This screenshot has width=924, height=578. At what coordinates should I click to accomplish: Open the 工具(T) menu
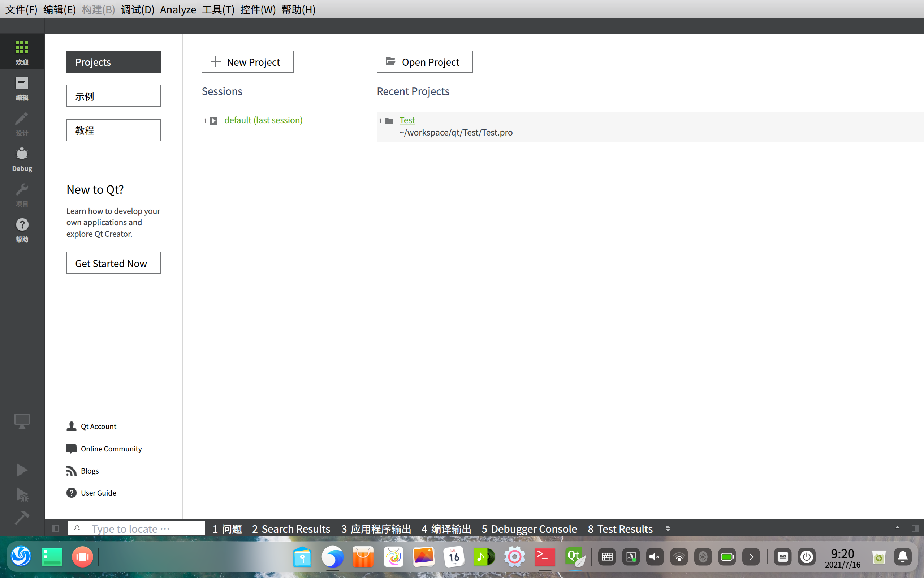point(218,9)
